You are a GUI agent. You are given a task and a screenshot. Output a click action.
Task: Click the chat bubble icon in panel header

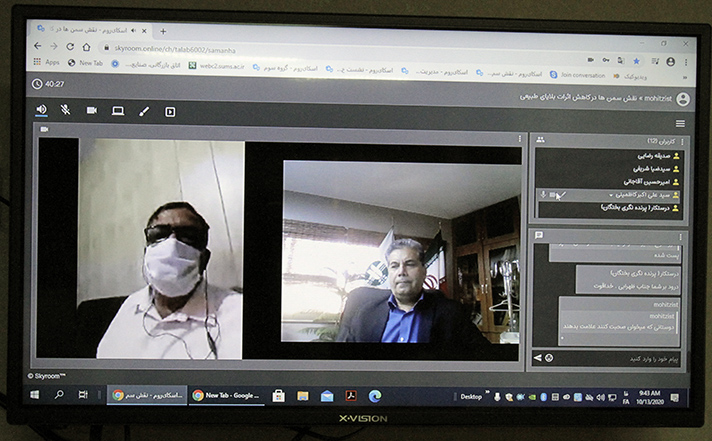click(539, 235)
